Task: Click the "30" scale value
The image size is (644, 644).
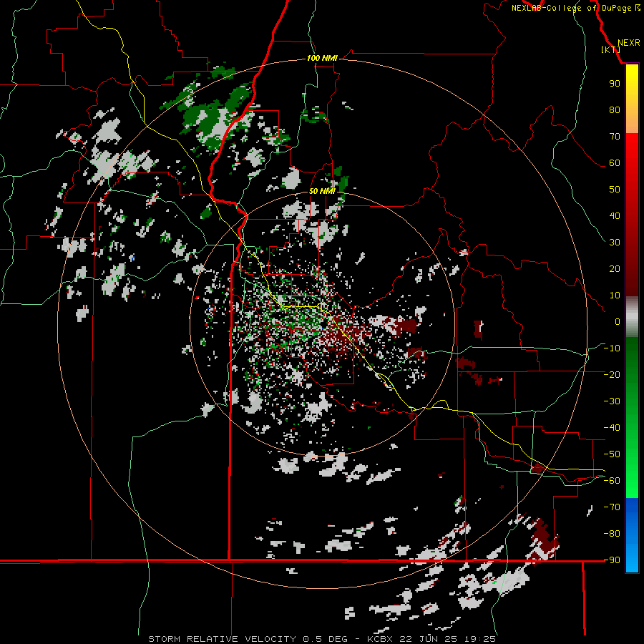Action: (x=615, y=243)
